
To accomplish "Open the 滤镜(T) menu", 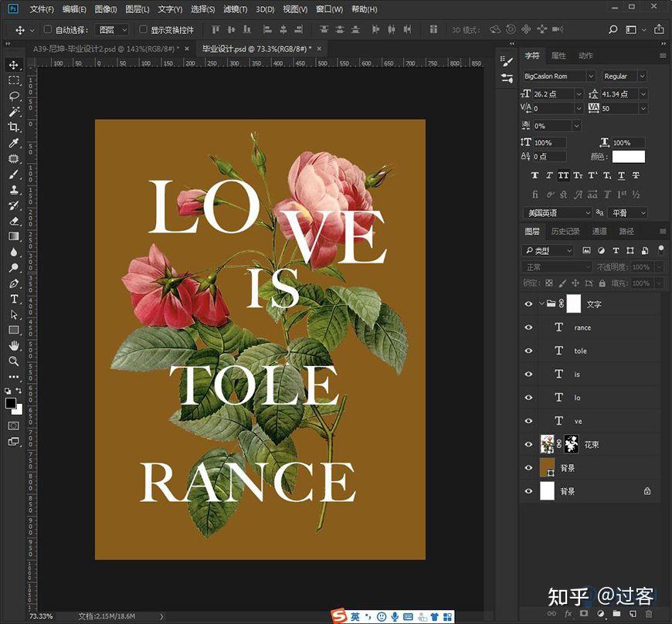I will (x=236, y=9).
